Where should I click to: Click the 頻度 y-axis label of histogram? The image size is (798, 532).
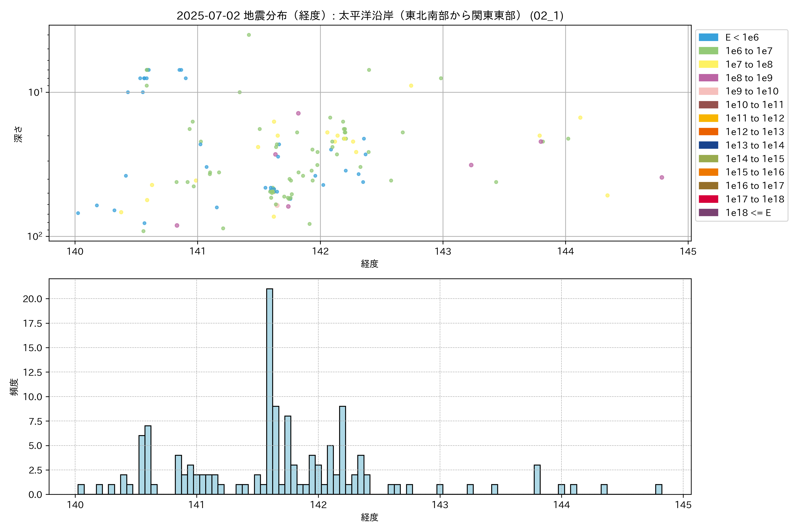click(14, 387)
